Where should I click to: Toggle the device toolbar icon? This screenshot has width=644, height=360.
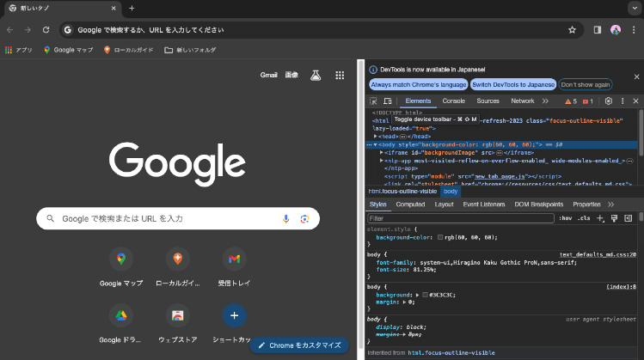pos(387,101)
